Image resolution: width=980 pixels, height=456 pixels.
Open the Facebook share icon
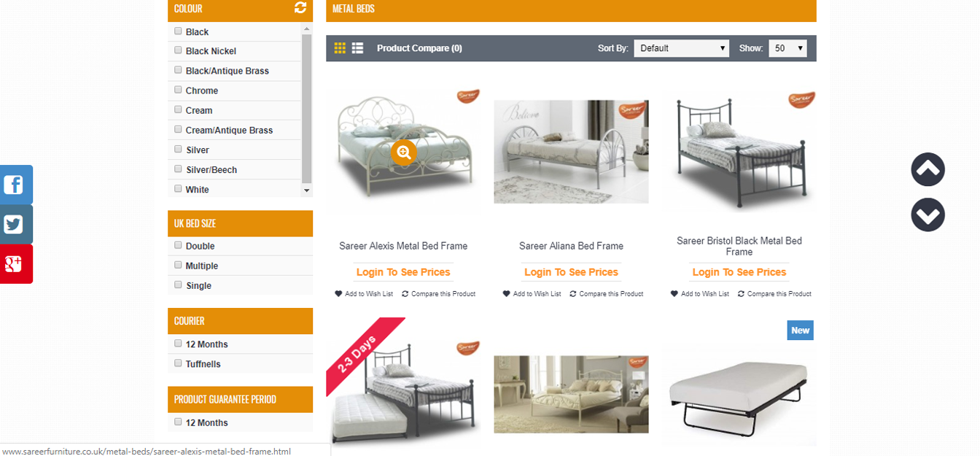point(15,185)
